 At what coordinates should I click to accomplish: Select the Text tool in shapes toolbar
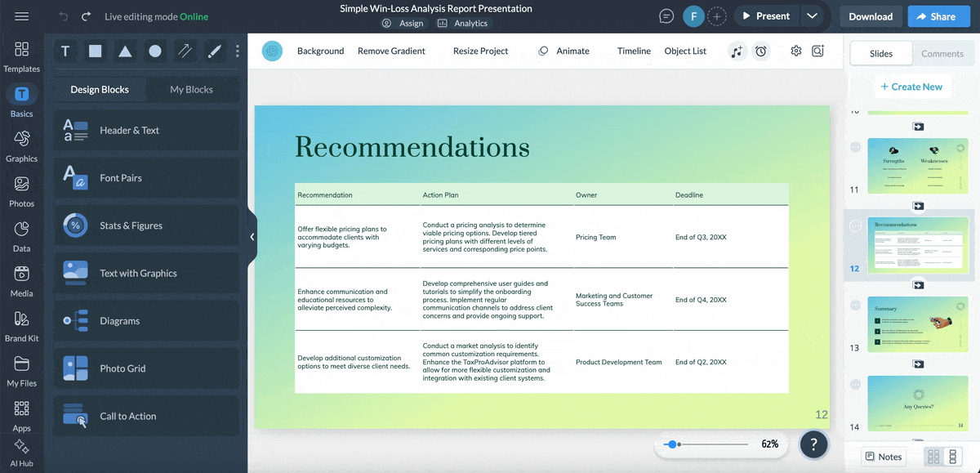[65, 51]
